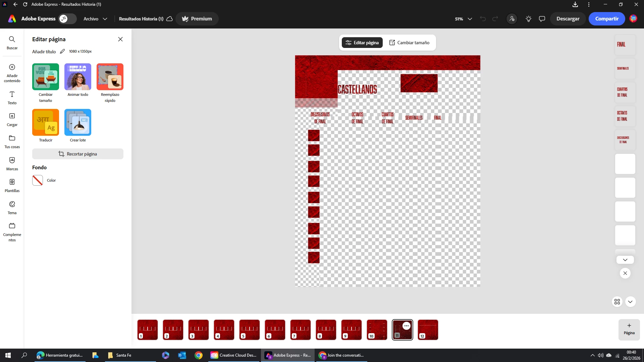Open the Archivo dropdown menu
The image size is (644, 362).
coord(95,19)
